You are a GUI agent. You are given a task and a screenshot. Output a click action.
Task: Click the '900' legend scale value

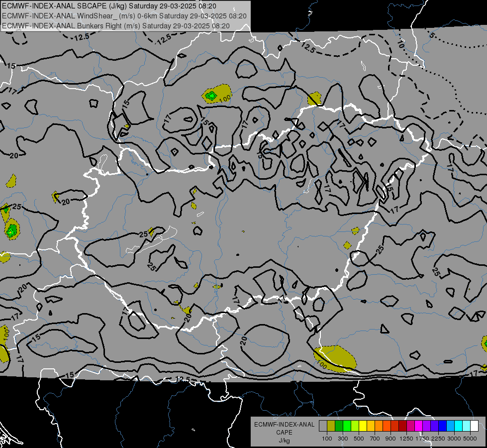(390, 439)
